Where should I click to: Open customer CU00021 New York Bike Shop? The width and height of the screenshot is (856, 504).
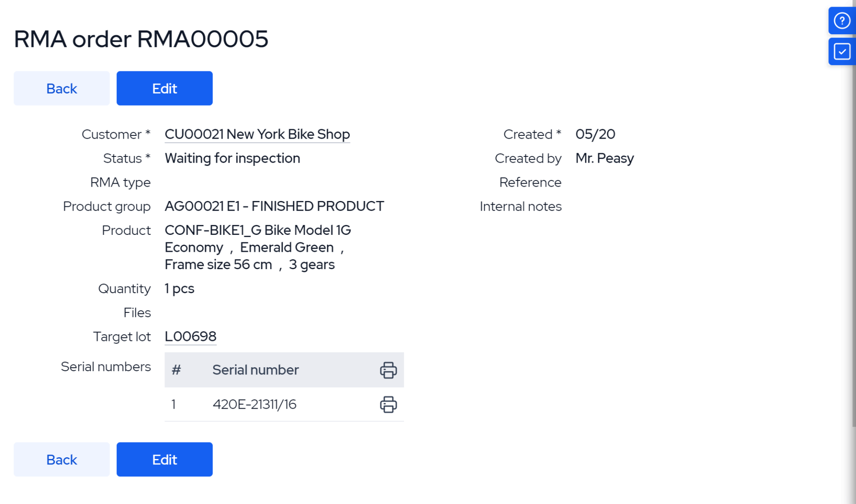pos(257,134)
